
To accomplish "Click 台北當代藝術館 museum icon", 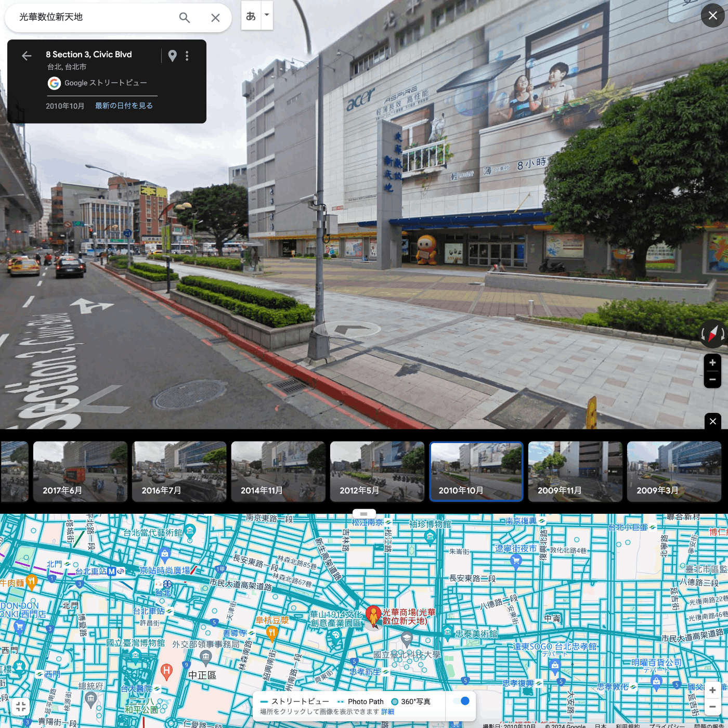I will (190, 531).
